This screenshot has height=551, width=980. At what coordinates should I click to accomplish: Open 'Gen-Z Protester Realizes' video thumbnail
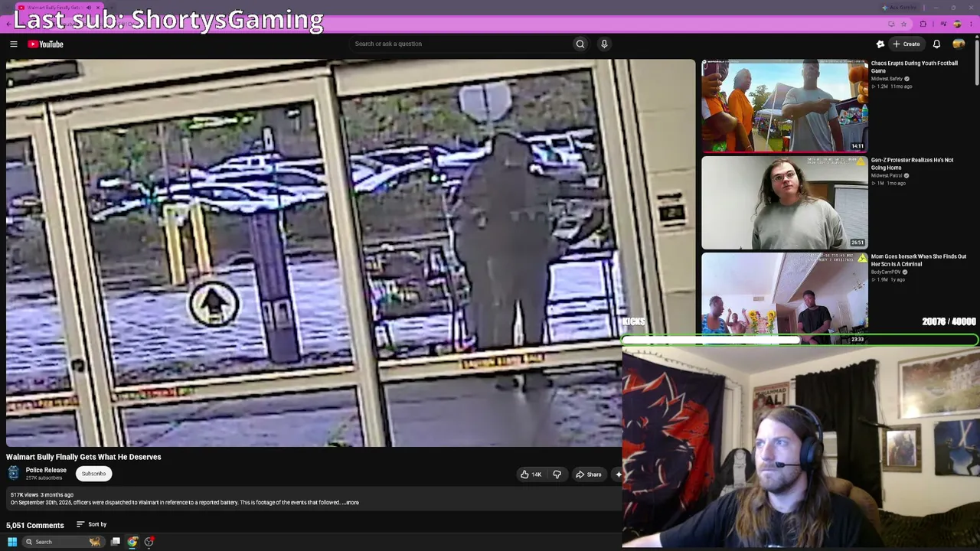click(x=785, y=202)
